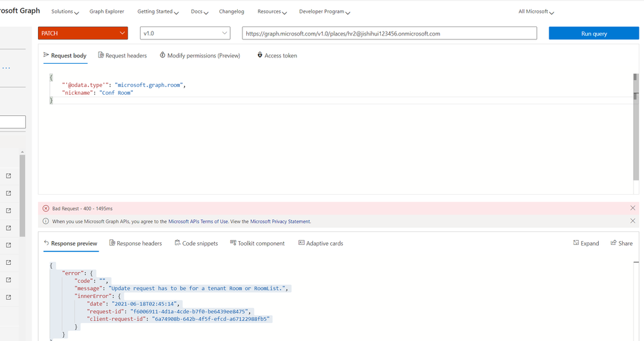Click the Response preview undo-arrow icon
This screenshot has width=644, height=341.
pyautogui.click(x=46, y=243)
